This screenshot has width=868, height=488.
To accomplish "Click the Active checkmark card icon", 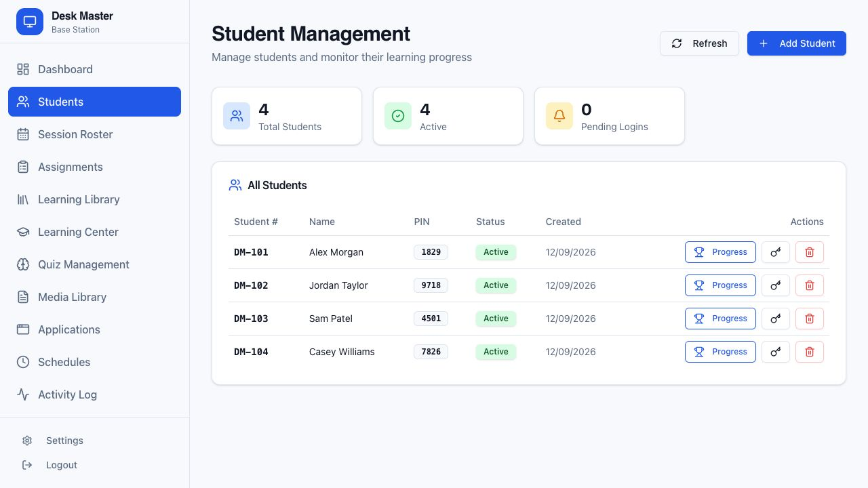I will coord(398,116).
